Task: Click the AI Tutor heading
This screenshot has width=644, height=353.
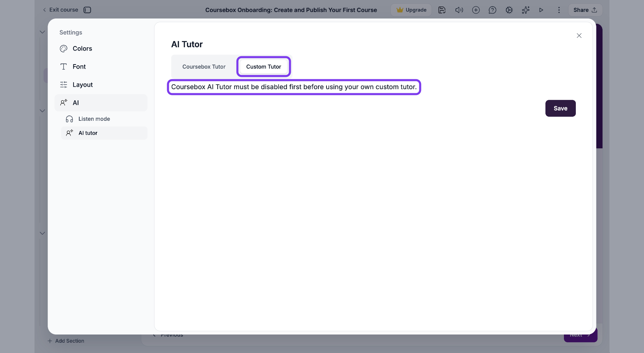Action: point(187,44)
